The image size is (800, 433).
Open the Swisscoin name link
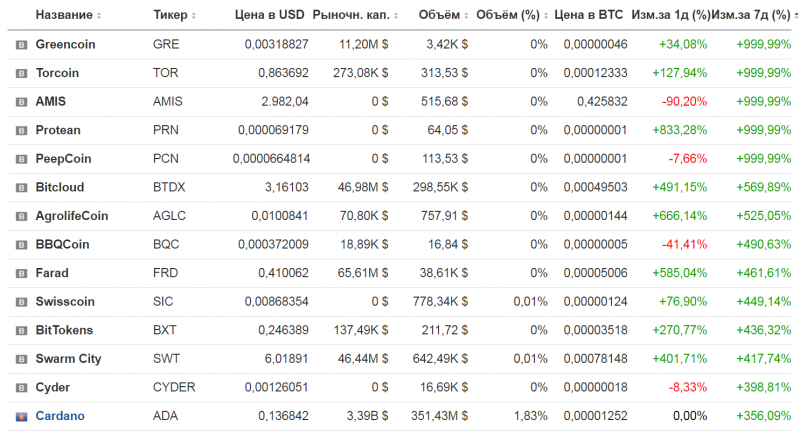pos(64,302)
